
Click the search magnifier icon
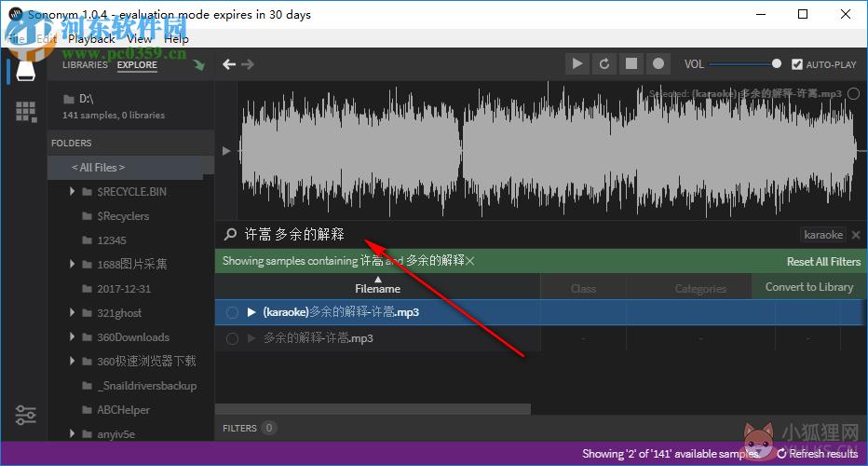pos(230,234)
